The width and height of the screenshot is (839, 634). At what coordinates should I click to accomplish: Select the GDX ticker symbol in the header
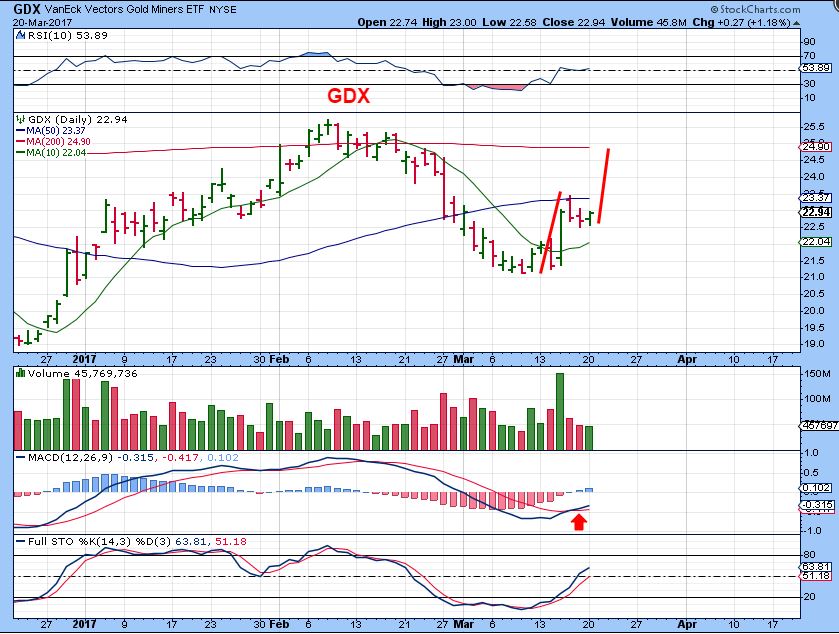tap(27, 9)
